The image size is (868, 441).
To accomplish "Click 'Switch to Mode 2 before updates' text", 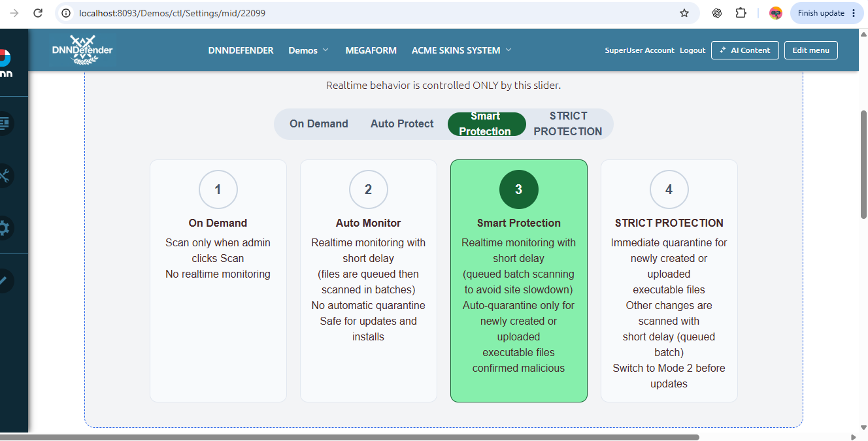I will click(669, 376).
